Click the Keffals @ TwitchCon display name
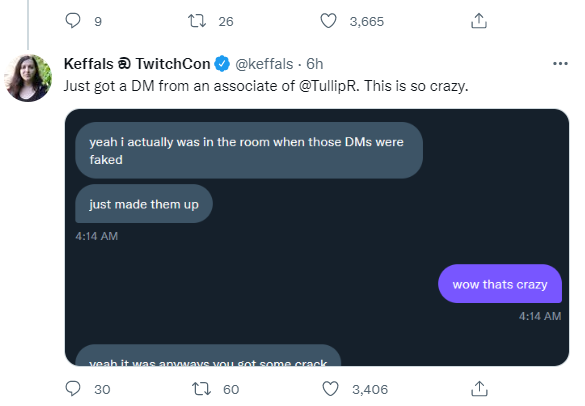This screenshot has height=406, width=585. (137, 64)
